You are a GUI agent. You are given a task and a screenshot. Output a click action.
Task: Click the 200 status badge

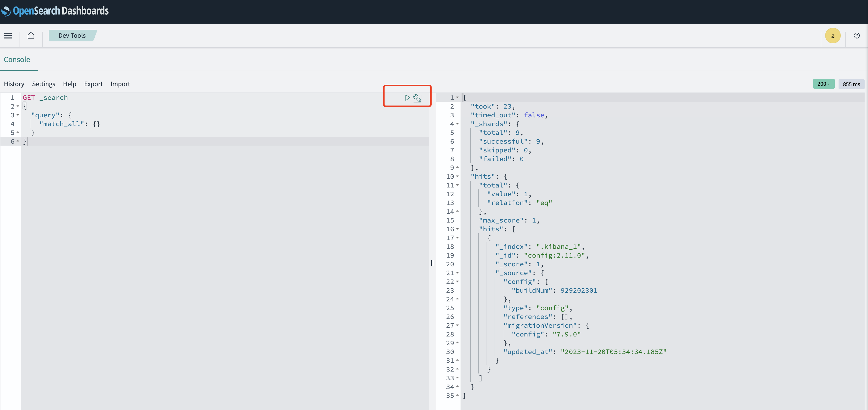coord(823,84)
